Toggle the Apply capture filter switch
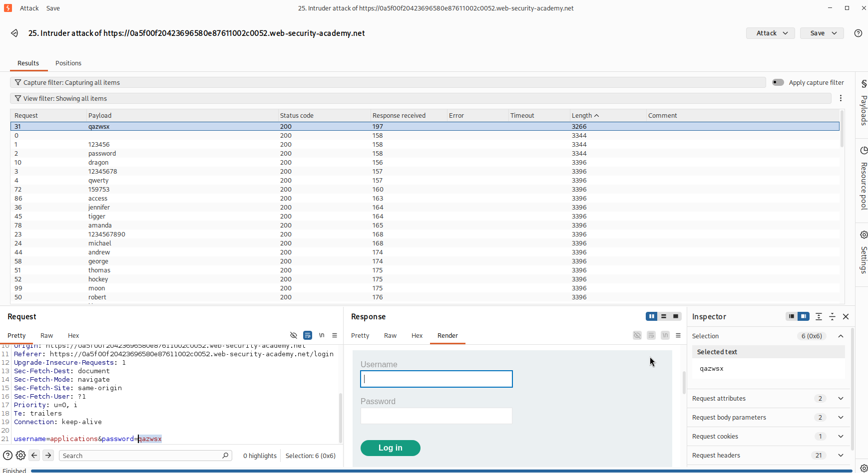The height and width of the screenshot is (473, 868). coord(778,82)
